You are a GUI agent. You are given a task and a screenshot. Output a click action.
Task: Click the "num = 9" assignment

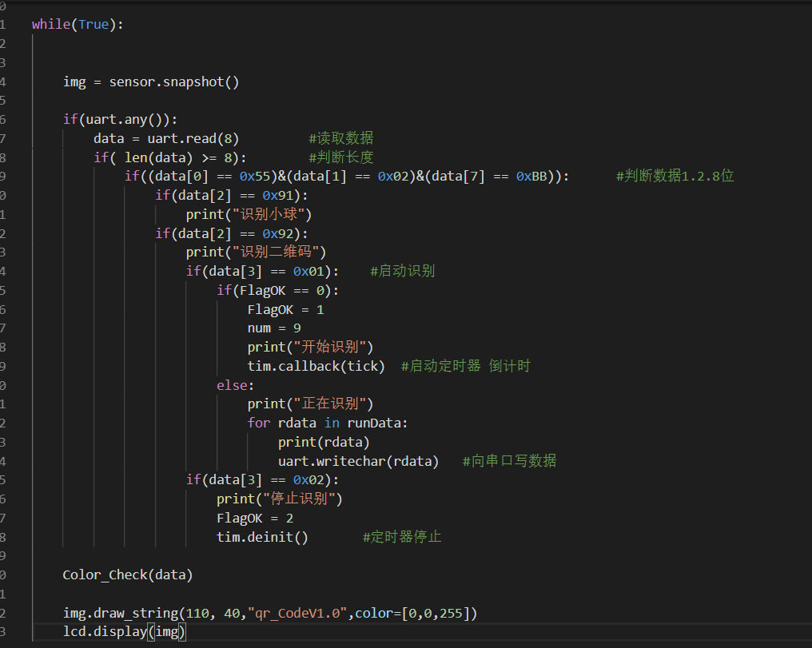274,328
